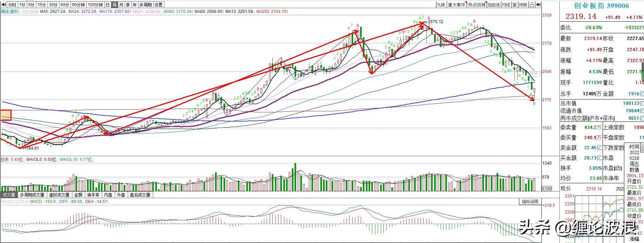The image size is (644, 243).
Task: Click the lock icon in chart toolbar
Action: pos(532,5)
